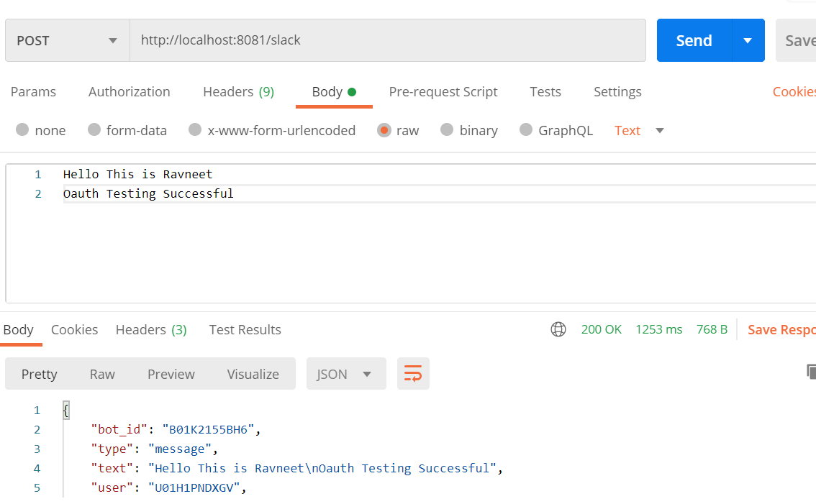The image size is (816, 504).
Task: Choose x-www-form-urlencoded body type
Action: point(195,130)
